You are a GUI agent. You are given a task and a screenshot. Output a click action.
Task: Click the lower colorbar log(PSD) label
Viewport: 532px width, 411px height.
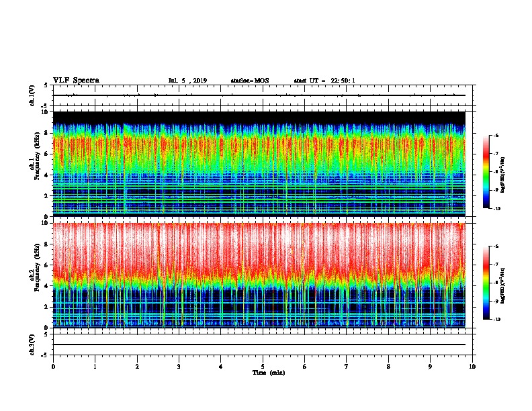coord(503,285)
